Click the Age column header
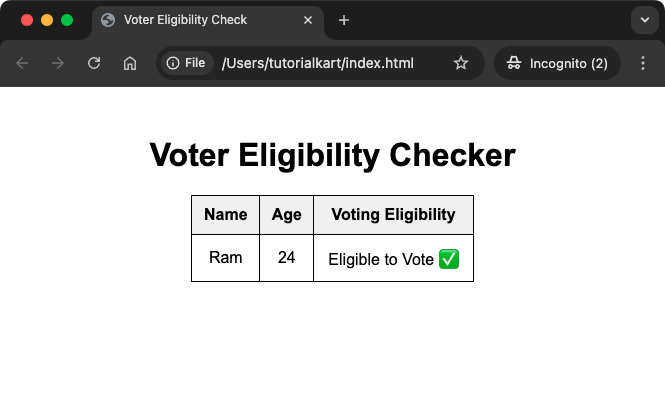This screenshot has width=665, height=397. 287,215
